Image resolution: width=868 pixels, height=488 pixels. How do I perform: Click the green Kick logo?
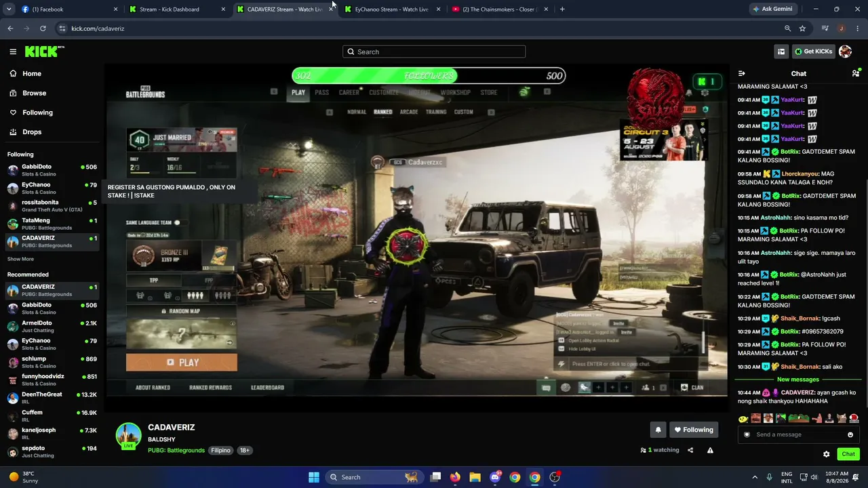pos(44,52)
